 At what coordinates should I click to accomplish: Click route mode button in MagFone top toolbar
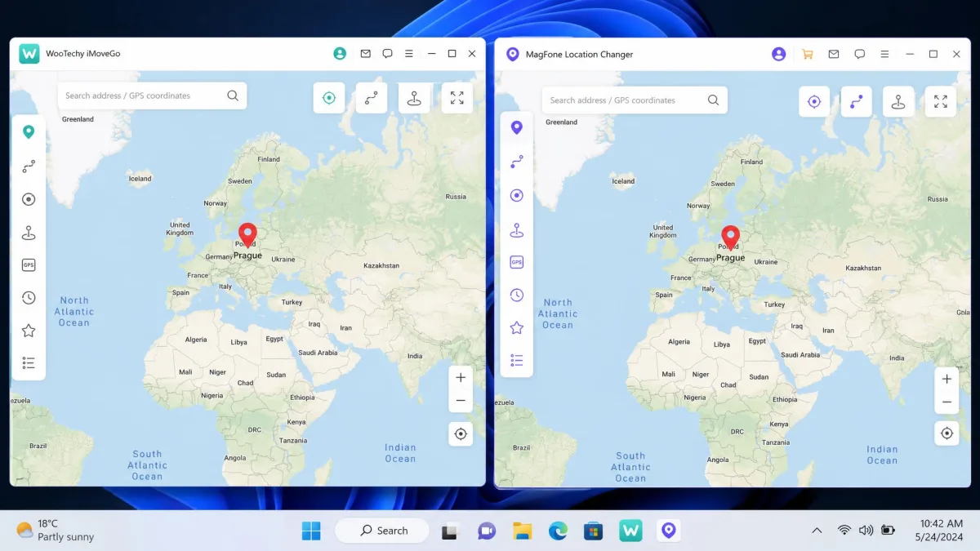click(x=856, y=102)
